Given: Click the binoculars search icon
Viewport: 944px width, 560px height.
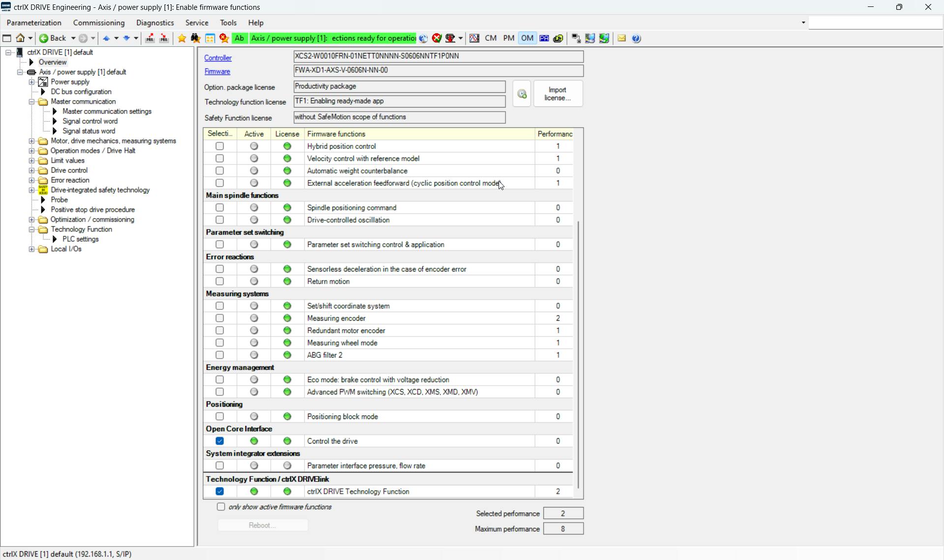Looking at the screenshot, I should (x=196, y=38).
